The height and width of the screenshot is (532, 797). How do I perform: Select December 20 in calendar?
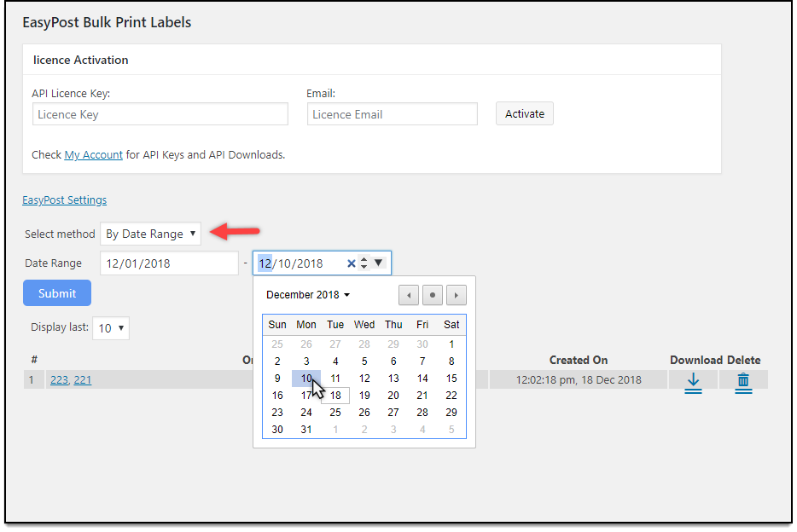coord(393,396)
